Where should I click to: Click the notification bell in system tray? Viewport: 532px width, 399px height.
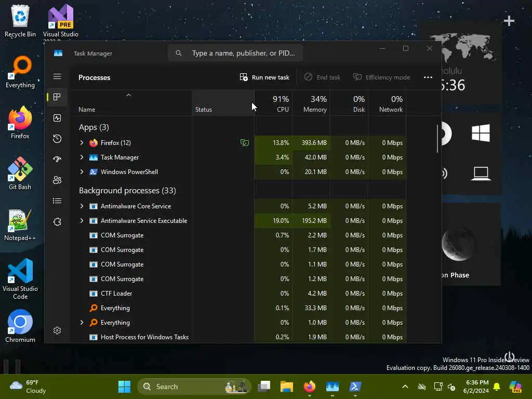point(497,387)
